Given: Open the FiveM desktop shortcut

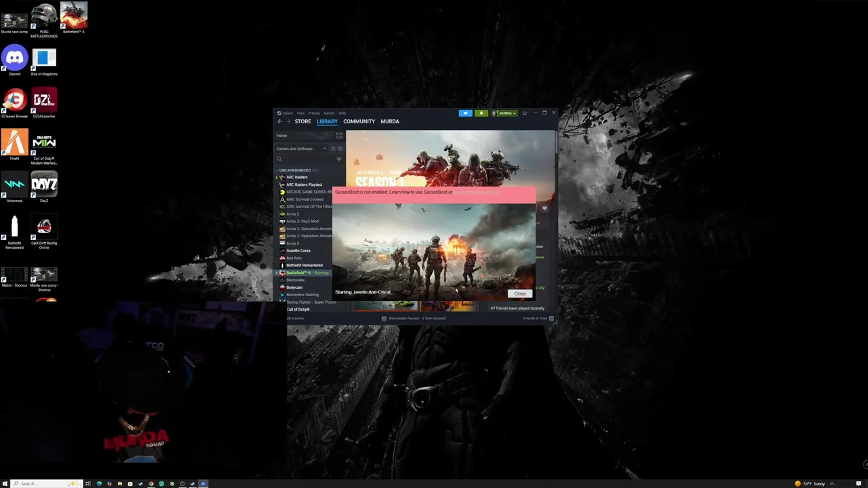Looking at the screenshot, I should pyautogui.click(x=14, y=145).
